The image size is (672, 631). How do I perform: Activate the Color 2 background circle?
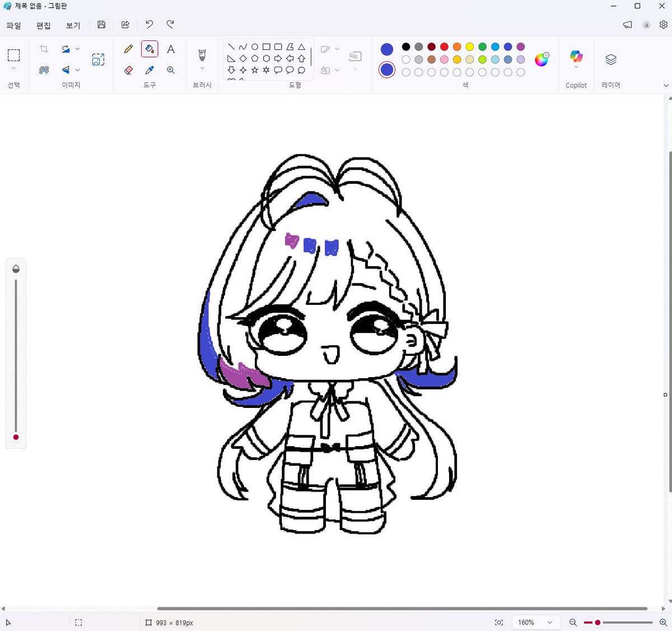pyautogui.click(x=387, y=69)
